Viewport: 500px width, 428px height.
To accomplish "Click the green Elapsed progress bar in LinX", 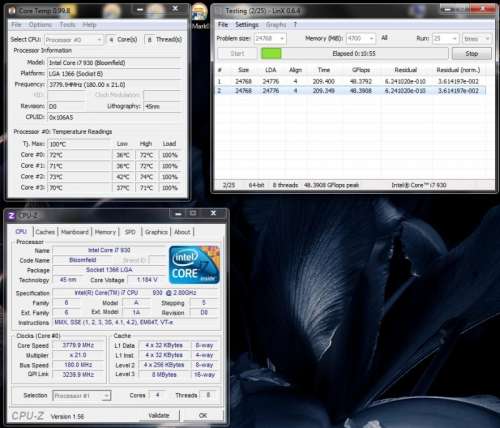I will click(354, 53).
